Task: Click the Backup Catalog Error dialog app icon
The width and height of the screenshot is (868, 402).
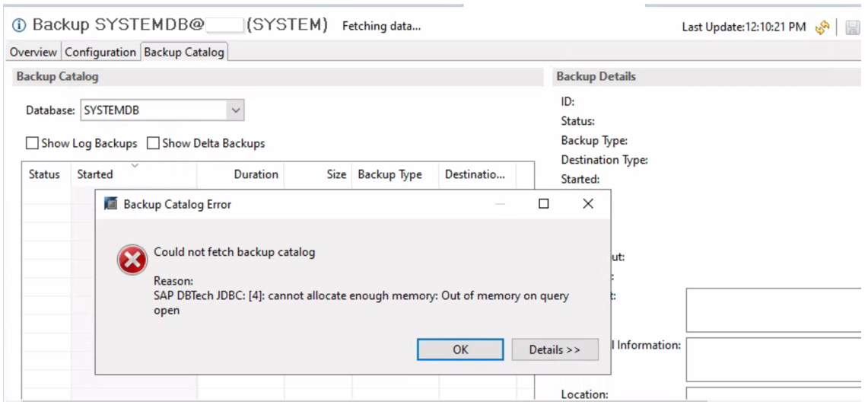Action: [x=111, y=204]
